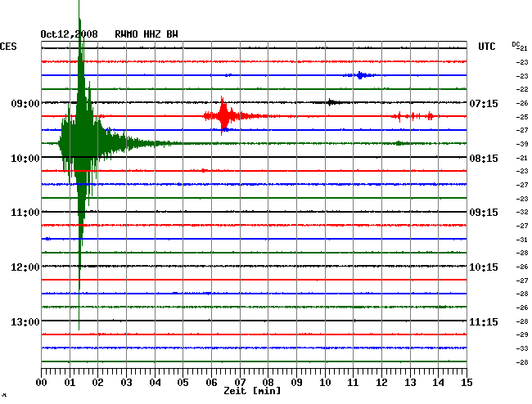Click minute "13" on the time axis
Viewport: 532px width, 404px height.
410,383
